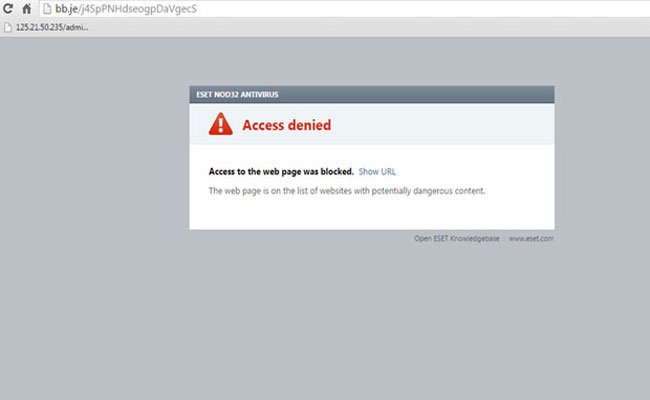650x400 pixels.
Task: Click the red warning triangle icon
Action: [x=221, y=124]
